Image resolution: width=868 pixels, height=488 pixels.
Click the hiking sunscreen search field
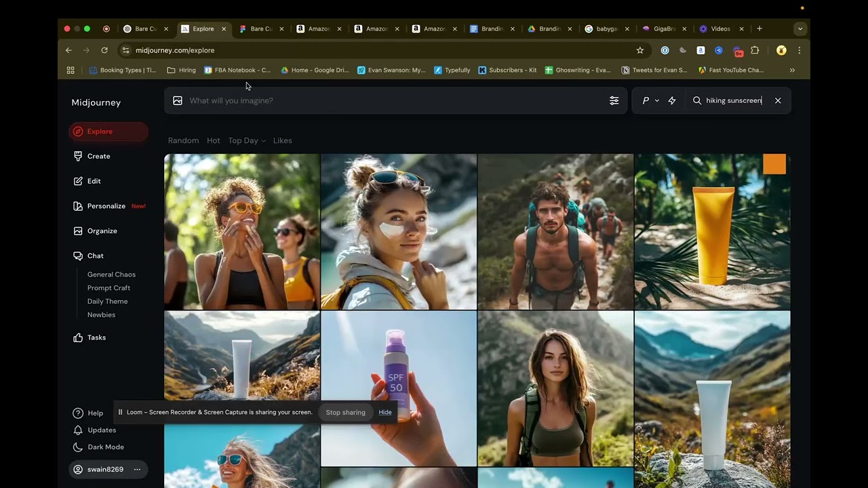click(x=734, y=100)
